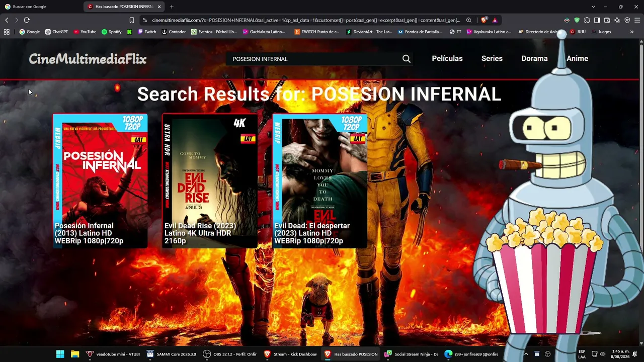Open the browser main hamburger menu
This screenshot has width=644, height=362.
pos(637,20)
